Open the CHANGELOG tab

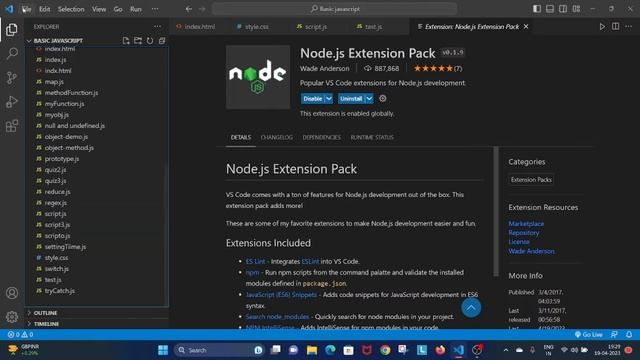[277, 138]
